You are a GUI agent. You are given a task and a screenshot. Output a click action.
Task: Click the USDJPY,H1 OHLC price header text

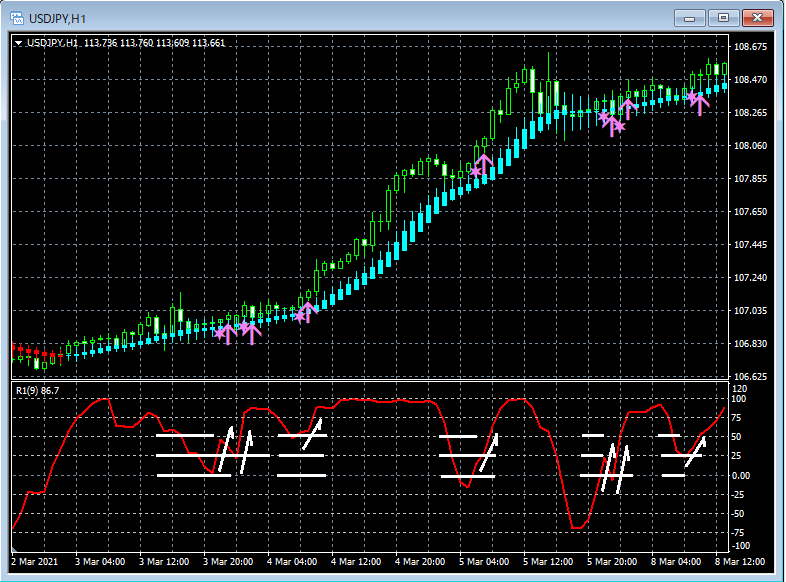click(x=126, y=43)
